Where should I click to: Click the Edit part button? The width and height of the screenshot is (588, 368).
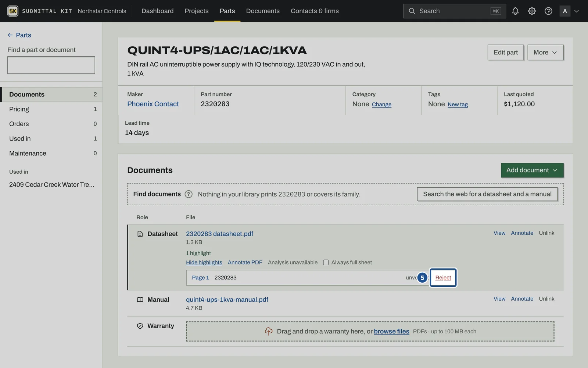click(x=506, y=52)
